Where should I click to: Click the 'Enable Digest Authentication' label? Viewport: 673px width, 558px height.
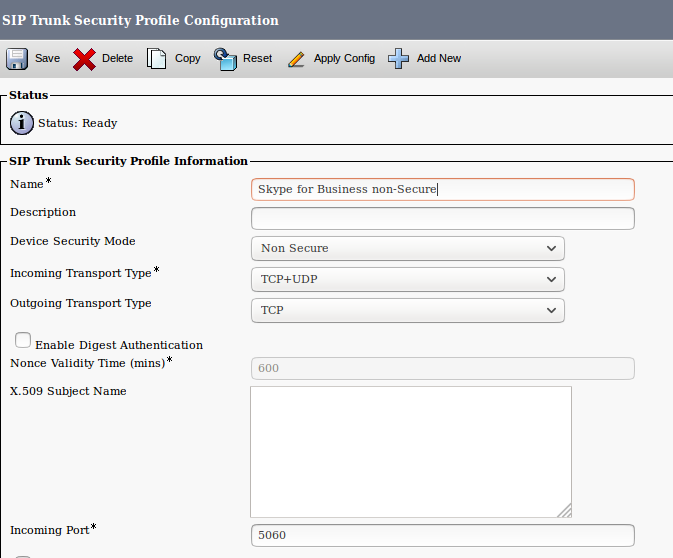pyautogui.click(x=119, y=345)
